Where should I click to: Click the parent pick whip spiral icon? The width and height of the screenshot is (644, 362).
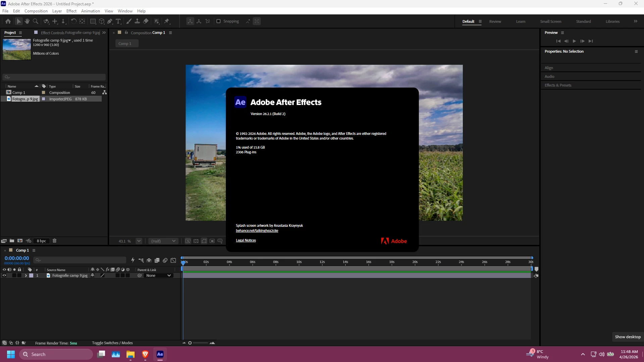pos(140,275)
